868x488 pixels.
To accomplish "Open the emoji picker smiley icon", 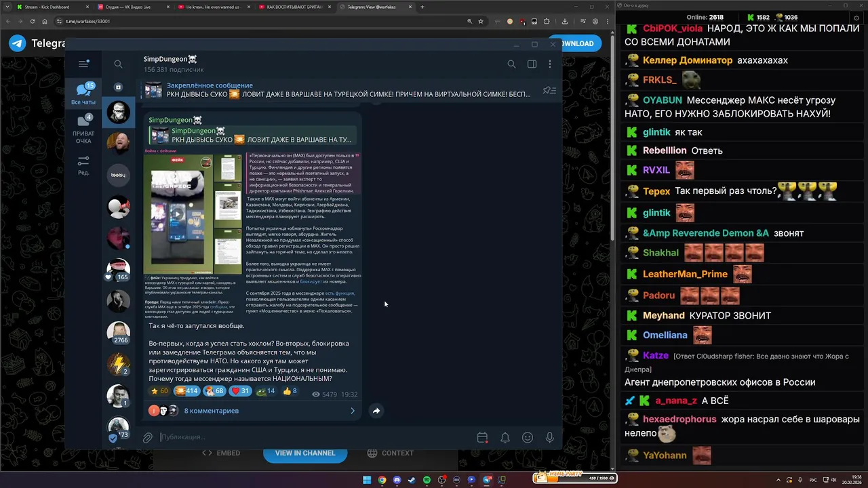I will click(528, 438).
